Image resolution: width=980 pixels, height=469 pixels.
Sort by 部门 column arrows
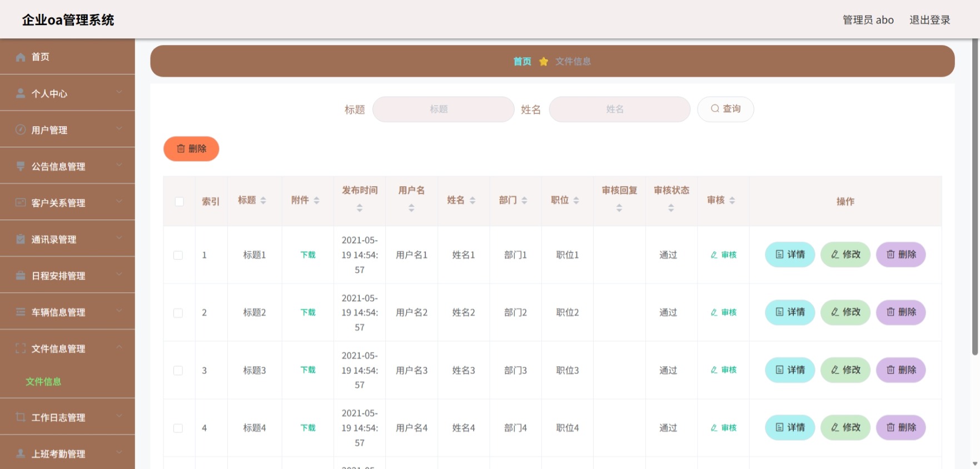(525, 201)
